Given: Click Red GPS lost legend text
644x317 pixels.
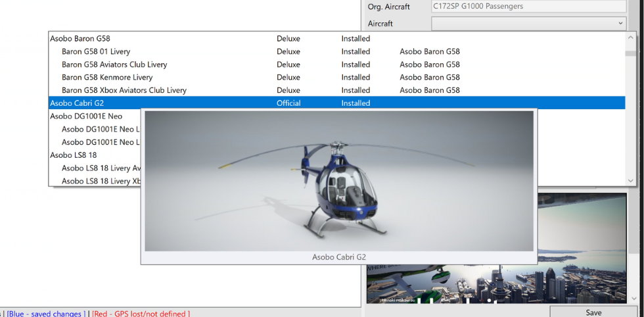Looking at the screenshot, I should click(x=141, y=314).
